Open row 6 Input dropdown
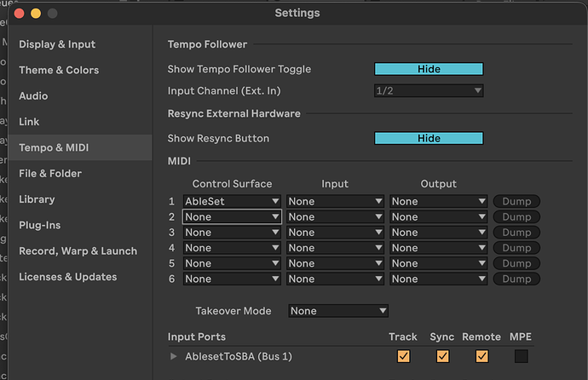Viewport: 588px width, 380px height. tap(335, 279)
